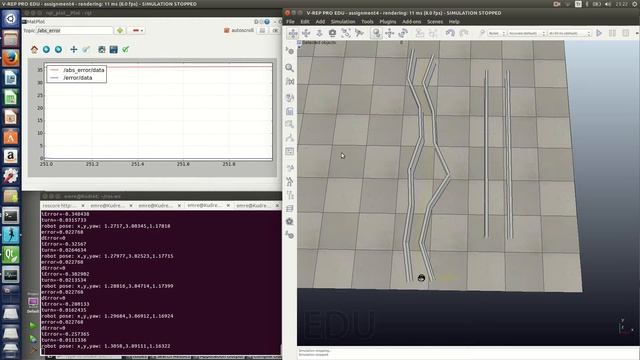Open the Plugins menu in V-REP
The width and height of the screenshot is (640, 360).
pyautogui.click(x=388, y=22)
